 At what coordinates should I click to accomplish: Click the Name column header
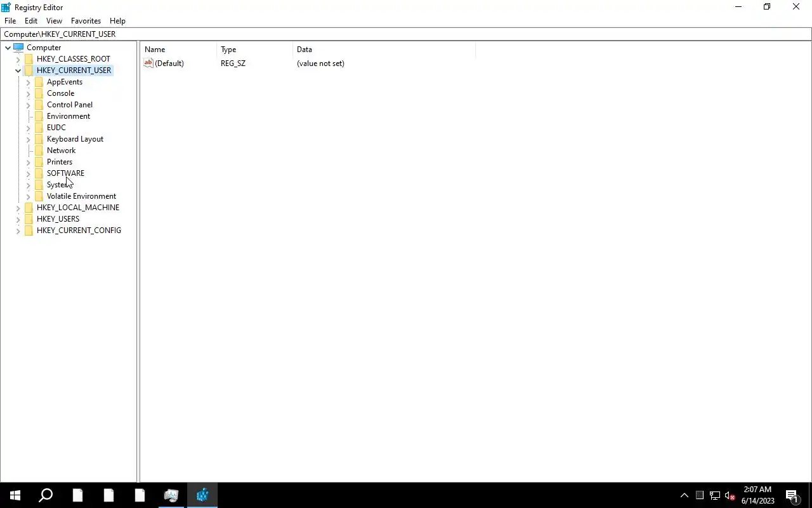[x=178, y=50]
